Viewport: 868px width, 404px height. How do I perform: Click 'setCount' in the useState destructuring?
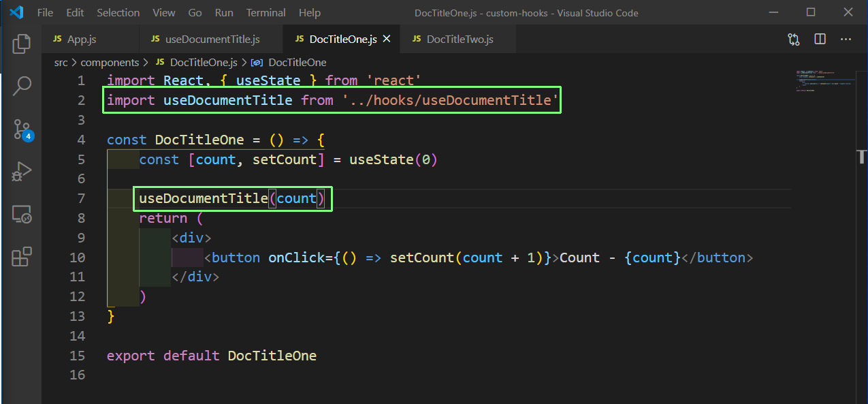tap(285, 159)
